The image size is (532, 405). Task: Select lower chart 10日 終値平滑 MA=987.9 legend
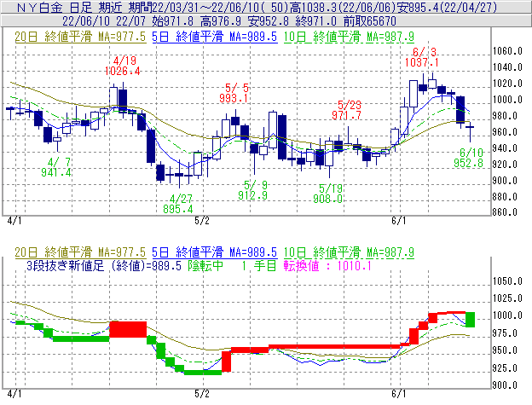[349, 252]
